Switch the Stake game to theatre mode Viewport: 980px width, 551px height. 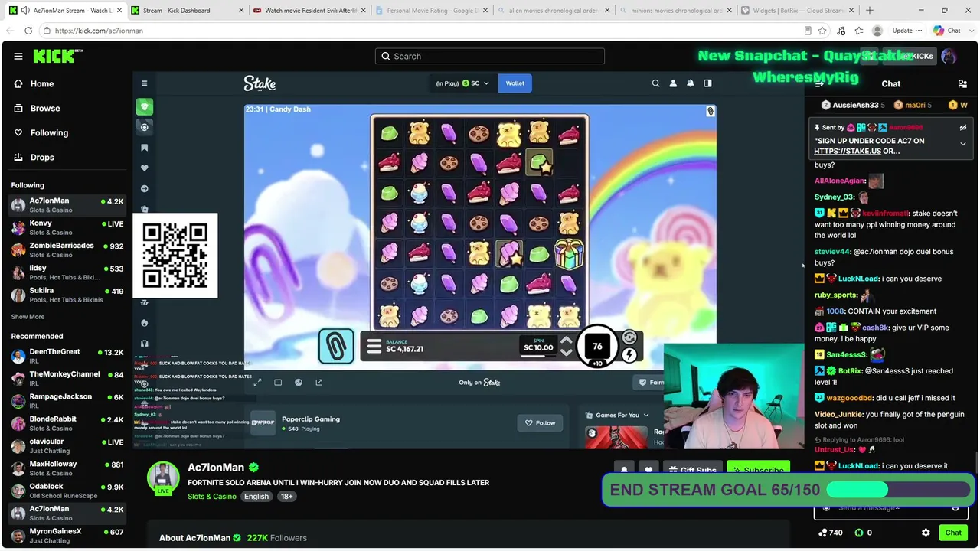tap(278, 383)
